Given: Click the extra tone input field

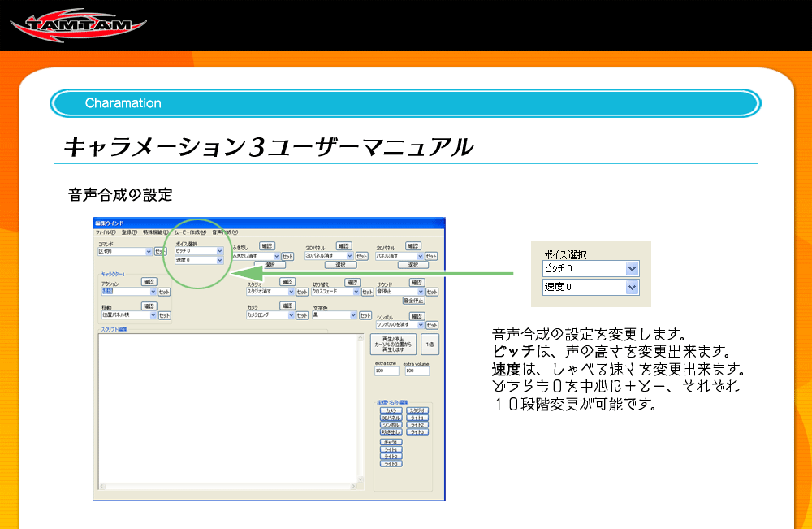Looking at the screenshot, I should click(387, 371).
